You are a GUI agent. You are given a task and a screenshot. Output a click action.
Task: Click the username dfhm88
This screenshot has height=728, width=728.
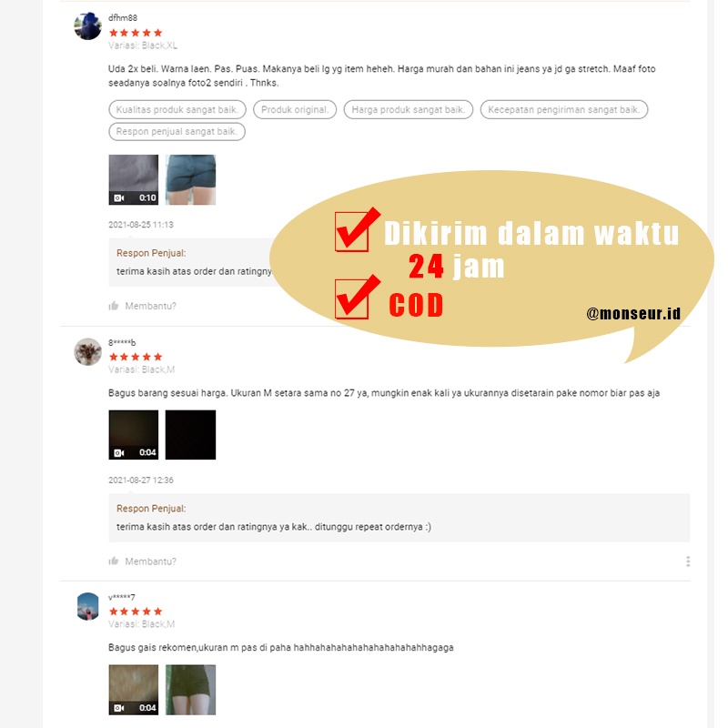click(x=123, y=17)
